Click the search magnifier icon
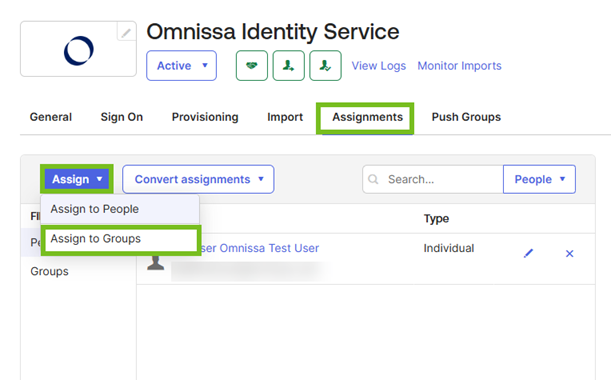Viewport: 611px width, 380px height. pos(373,179)
